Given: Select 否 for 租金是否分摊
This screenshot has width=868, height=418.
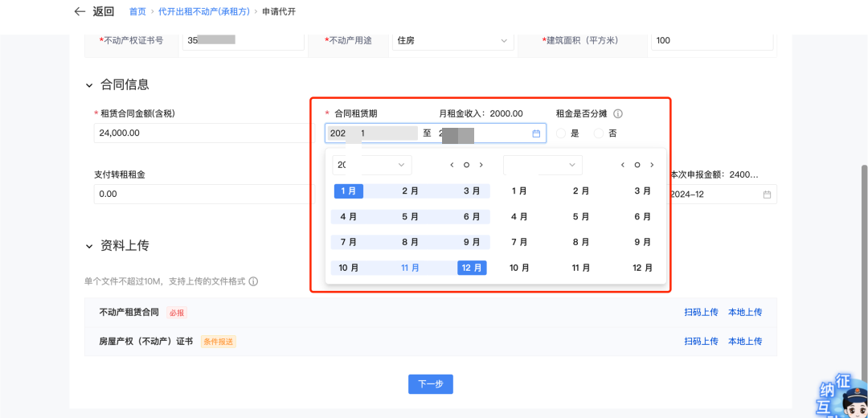Looking at the screenshot, I should pyautogui.click(x=599, y=133).
